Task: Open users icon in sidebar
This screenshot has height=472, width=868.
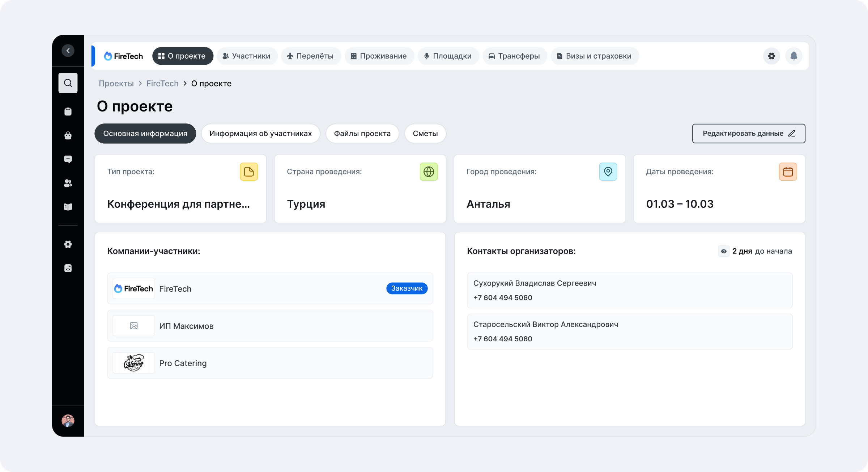Action: point(68,184)
